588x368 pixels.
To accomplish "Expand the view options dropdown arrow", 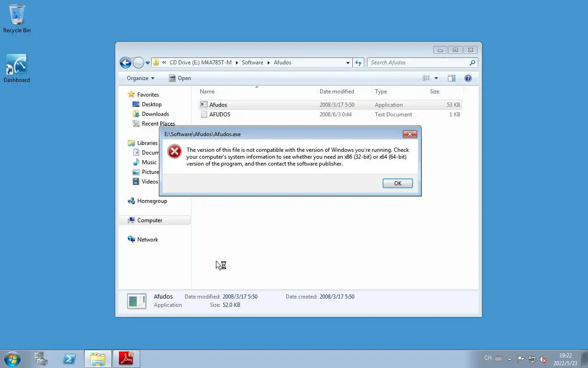I will 436,78.
